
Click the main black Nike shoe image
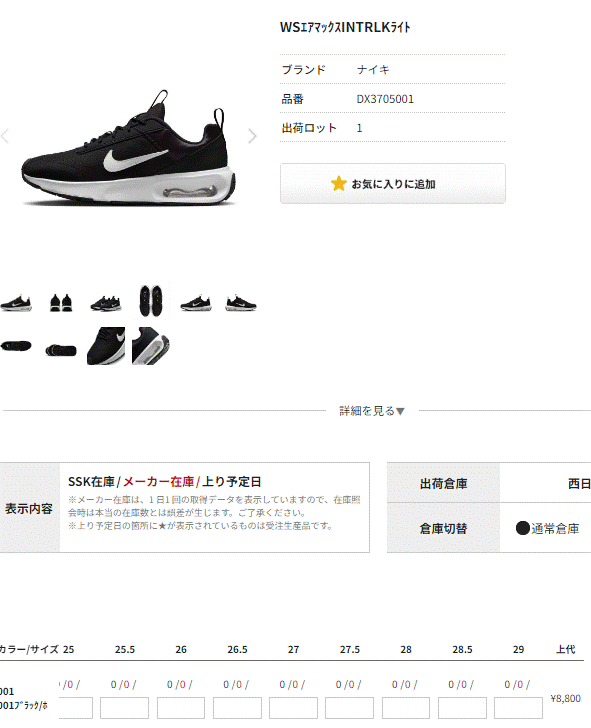[128, 148]
